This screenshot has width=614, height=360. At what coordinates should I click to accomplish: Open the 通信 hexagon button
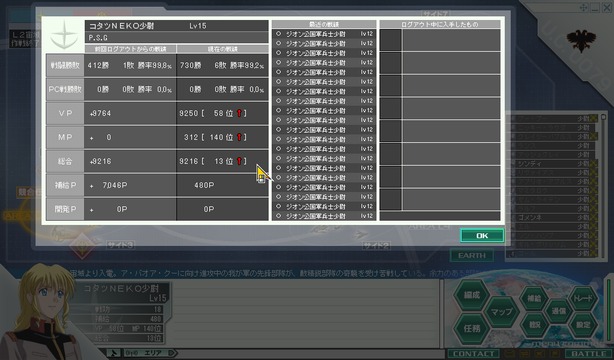point(558,311)
